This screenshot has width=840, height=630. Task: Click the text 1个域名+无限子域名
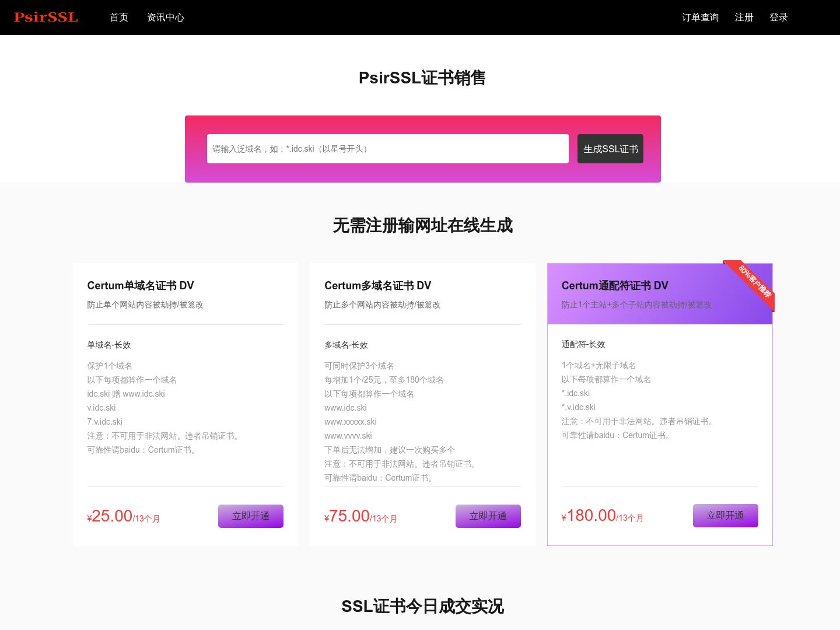pos(599,365)
